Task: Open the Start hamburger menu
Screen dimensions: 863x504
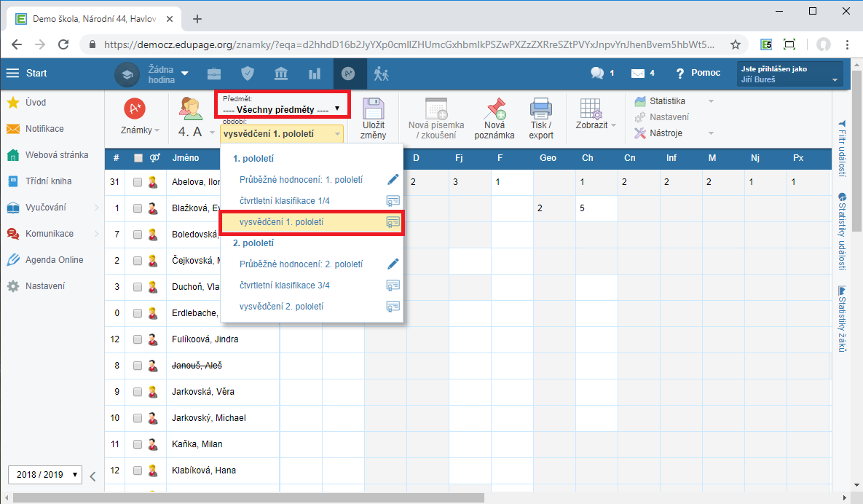Action: [x=12, y=73]
